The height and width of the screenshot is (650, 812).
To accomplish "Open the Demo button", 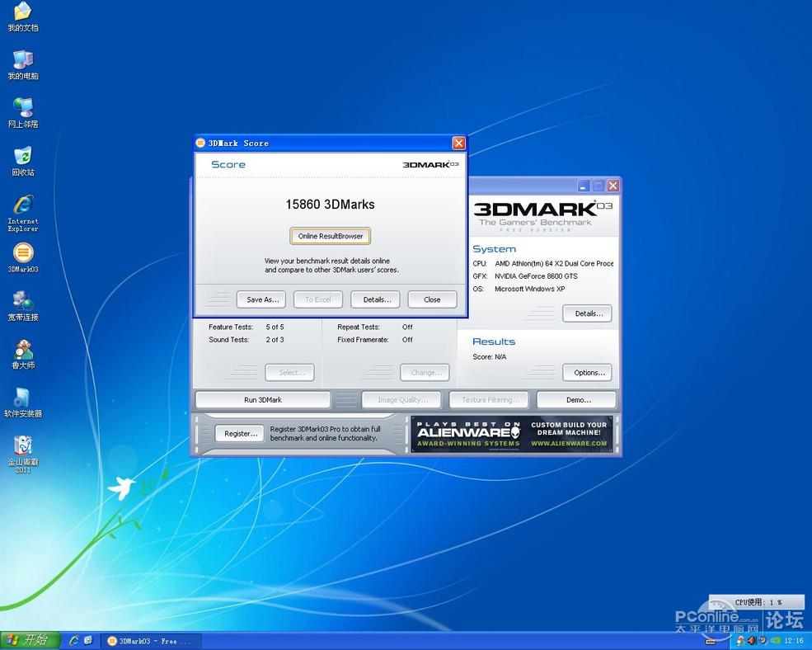I will point(577,400).
